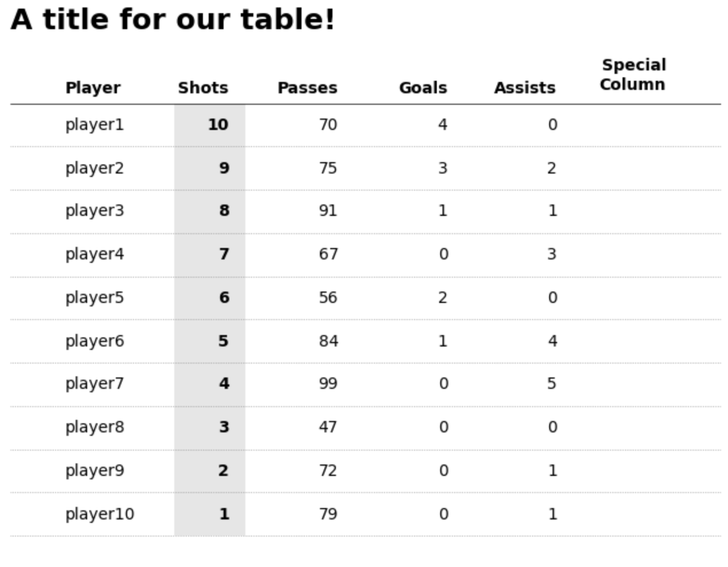Click the player4 name cell
Viewport: 728px width, 567px height.
[95, 254]
